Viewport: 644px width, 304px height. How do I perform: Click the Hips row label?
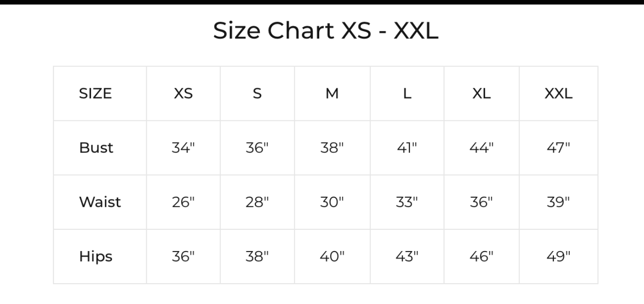click(96, 256)
